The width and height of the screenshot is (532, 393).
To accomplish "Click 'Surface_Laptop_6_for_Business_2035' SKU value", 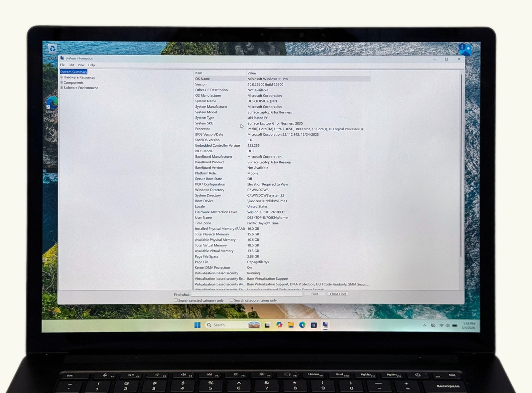I will click(x=275, y=123).
